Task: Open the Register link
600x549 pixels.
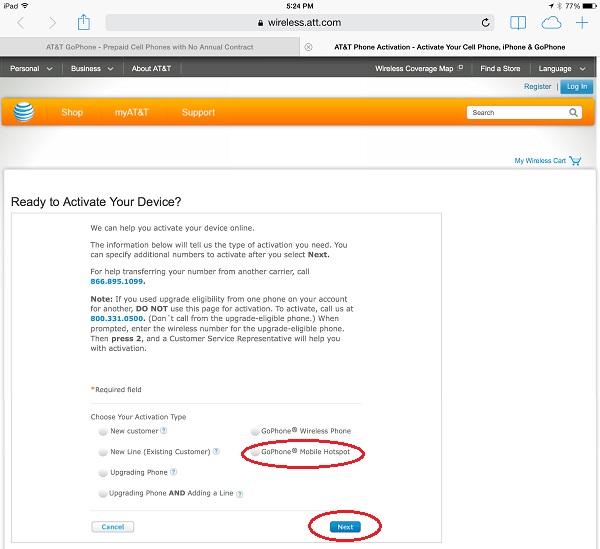Action: point(537,86)
